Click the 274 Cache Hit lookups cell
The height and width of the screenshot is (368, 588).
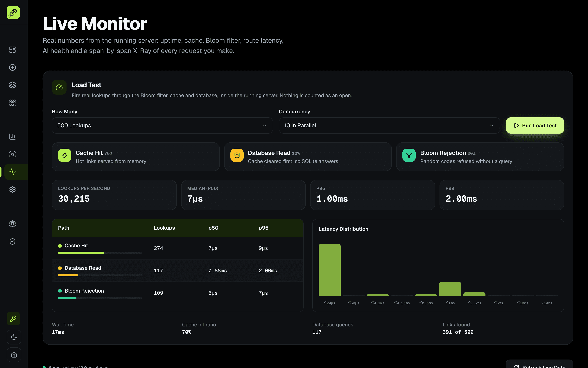(158, 248)
